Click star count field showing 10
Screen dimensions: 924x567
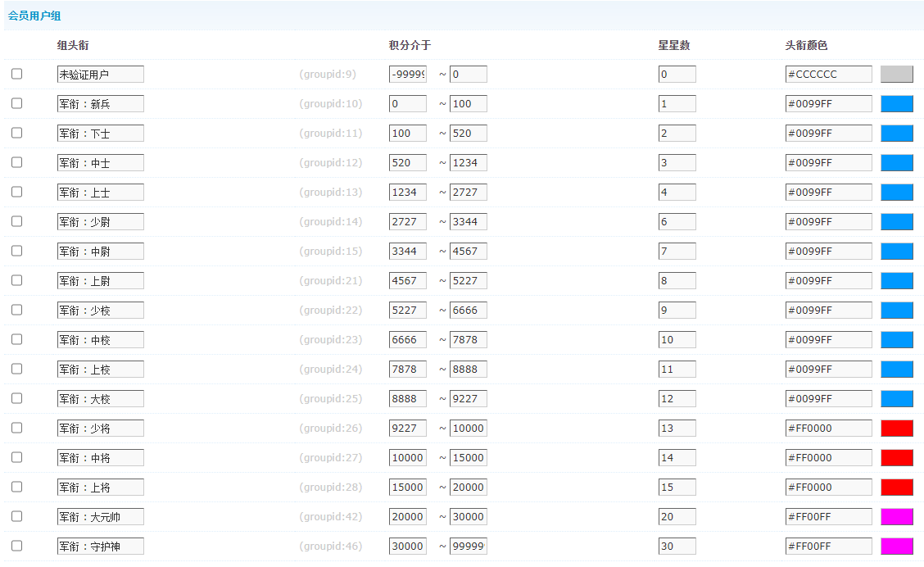[677, 339]
